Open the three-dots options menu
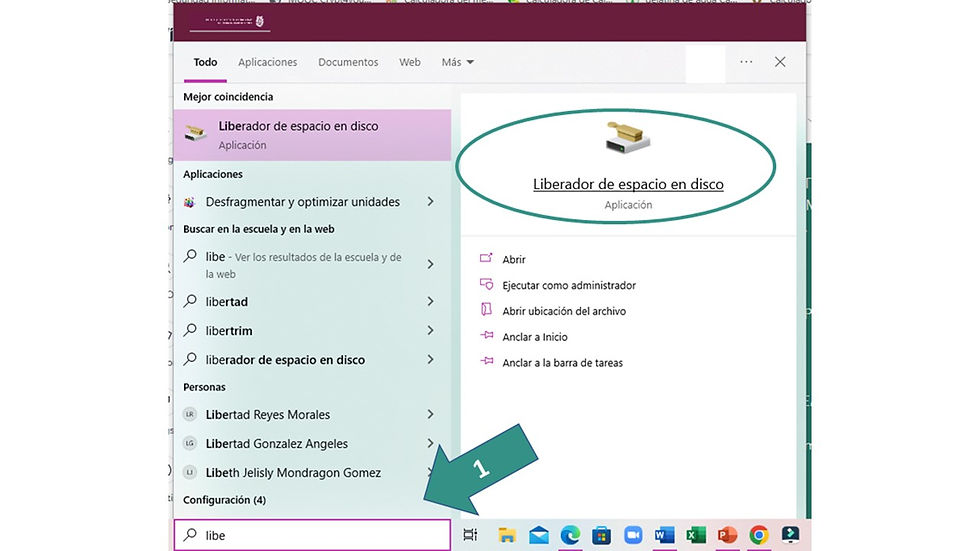Screen dimensions: 980x551 coord(746,62)
